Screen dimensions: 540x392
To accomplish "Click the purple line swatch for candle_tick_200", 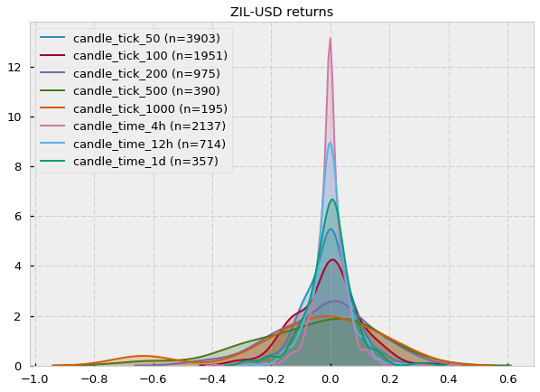I will pyautogui.click(x=52, y=72).
